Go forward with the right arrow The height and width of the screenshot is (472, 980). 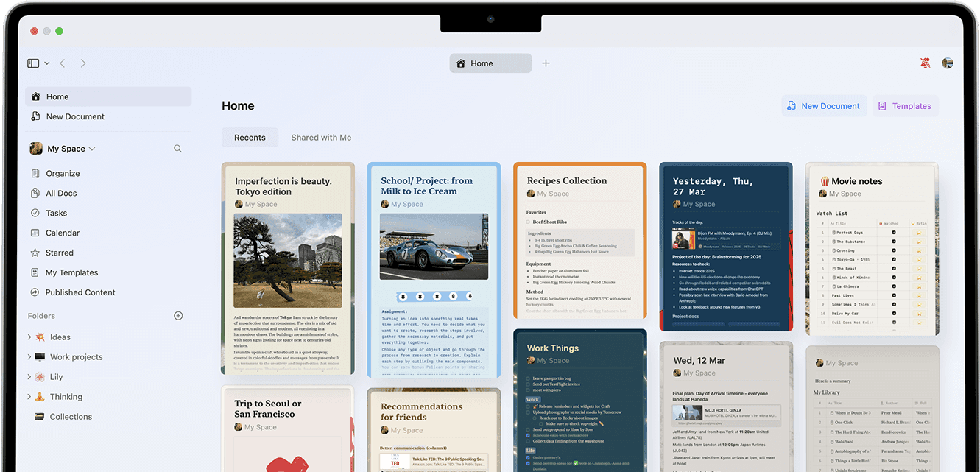point(83,63)
